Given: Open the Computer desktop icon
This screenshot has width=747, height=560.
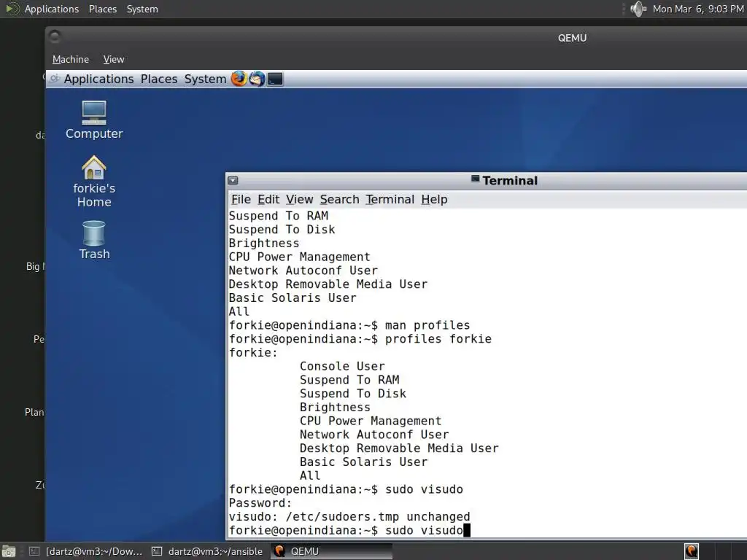Looking at the screenshot, I should point(94,120).
